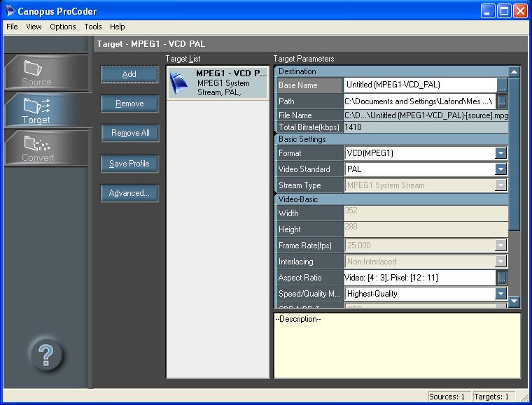
Task: Click the Total Bitrate(kbps) label
Action: 309,127
